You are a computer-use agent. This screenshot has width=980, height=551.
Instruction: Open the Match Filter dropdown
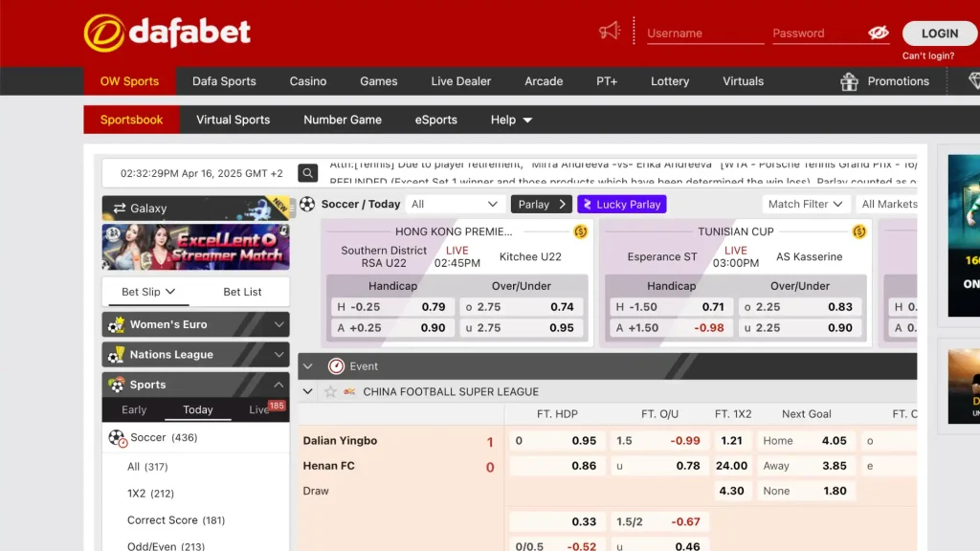(x=805, y=205)
